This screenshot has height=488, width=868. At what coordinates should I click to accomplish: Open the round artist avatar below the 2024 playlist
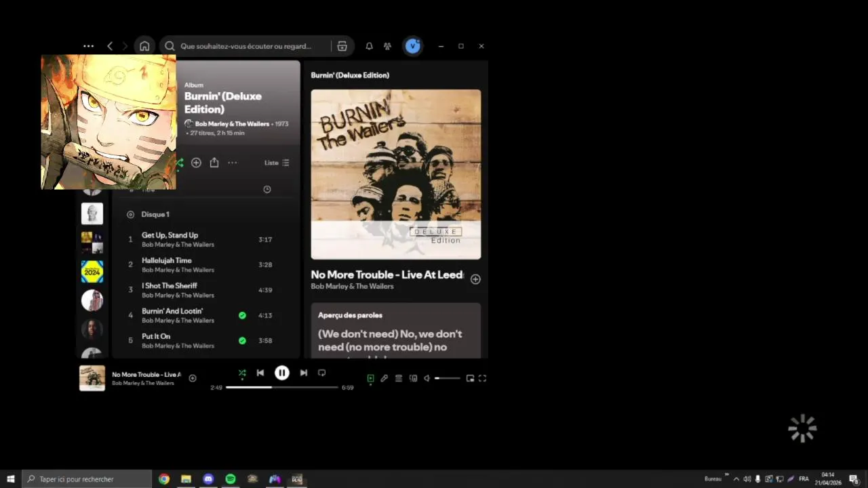92,300
